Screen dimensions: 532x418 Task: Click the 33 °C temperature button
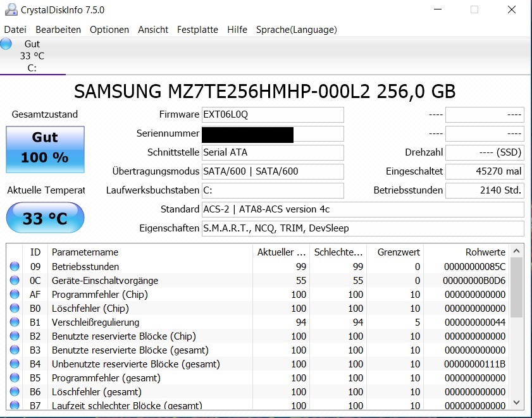pos(45,218)
